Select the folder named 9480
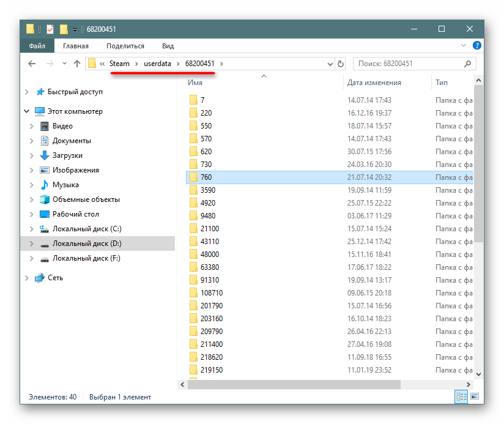The image size is (504, 424). (x=208, y=215)
